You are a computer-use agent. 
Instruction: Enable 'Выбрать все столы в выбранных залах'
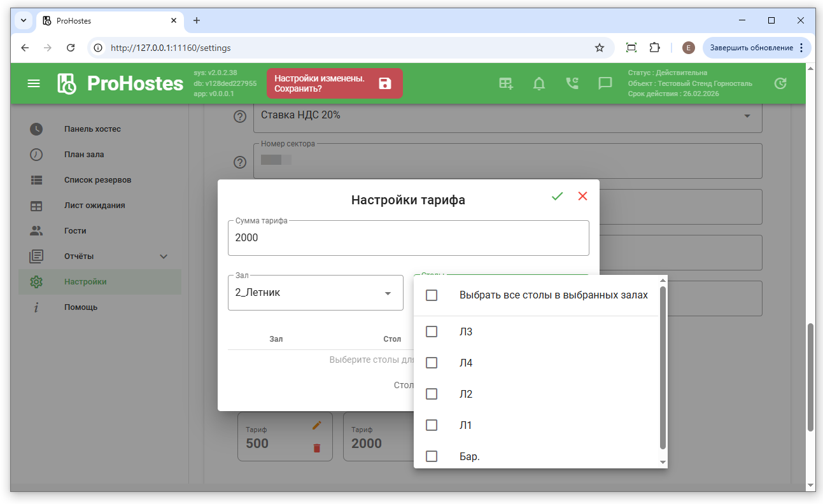coord(432,295)
